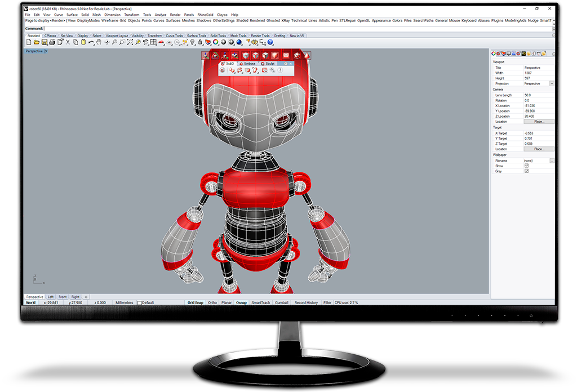Open the Clayoo menu
This screenshot has width=577, height=392.
click(222, 15)
